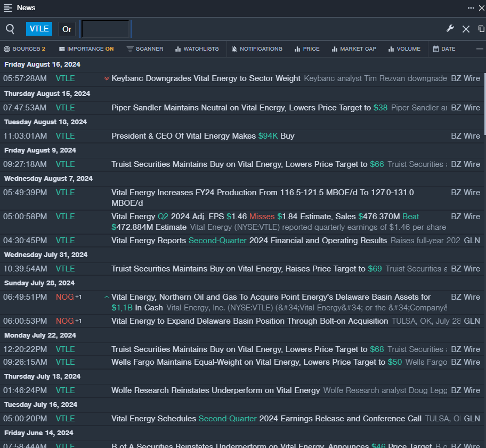This screenshot has height=448, width=486.
Task: Open the President & CEO $94K Buy headline
Action: pyautogui.click(x=203, y=136)
